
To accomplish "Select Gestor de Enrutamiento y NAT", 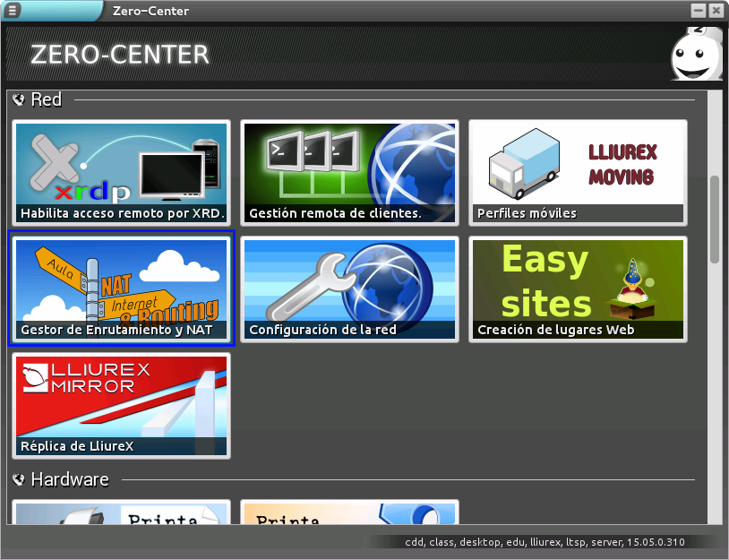I will [x=121, y=289].
